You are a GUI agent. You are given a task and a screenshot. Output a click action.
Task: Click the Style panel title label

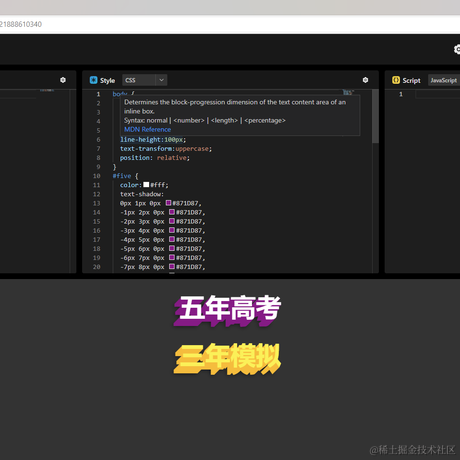coord(107,80)
